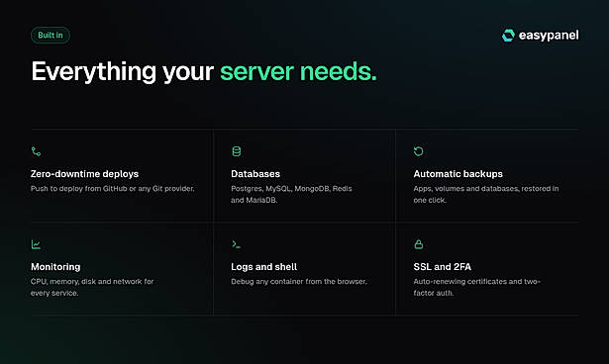Click the SSL and 2FA heading
609x364 pixels.
point(442,267)
